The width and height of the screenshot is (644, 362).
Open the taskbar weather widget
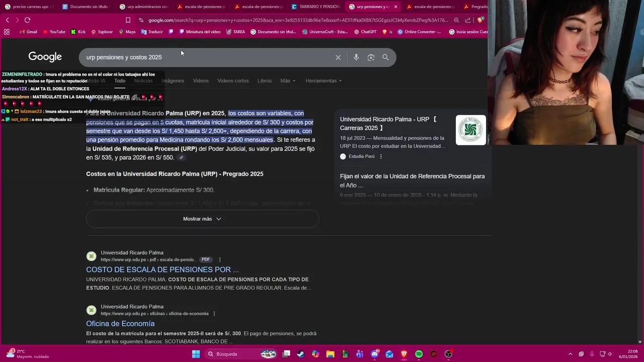click(x=27, y=354)
